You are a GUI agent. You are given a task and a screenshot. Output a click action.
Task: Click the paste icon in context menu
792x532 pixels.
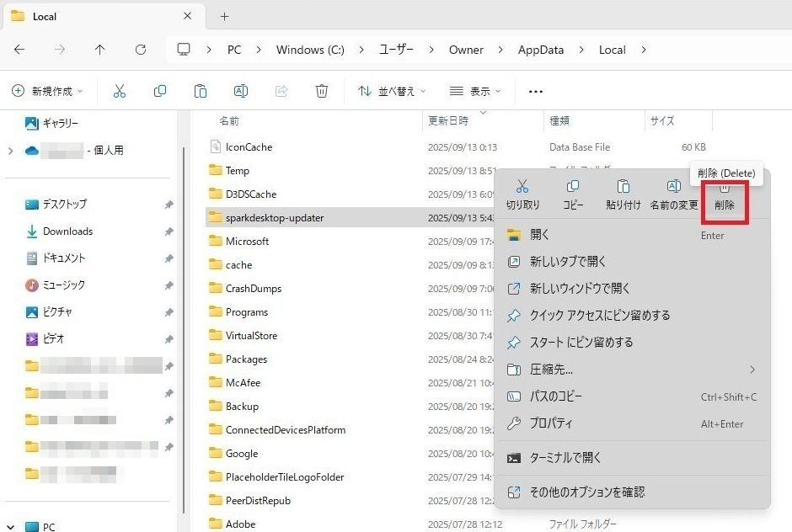pyautogui.click(x=623, y=187)
